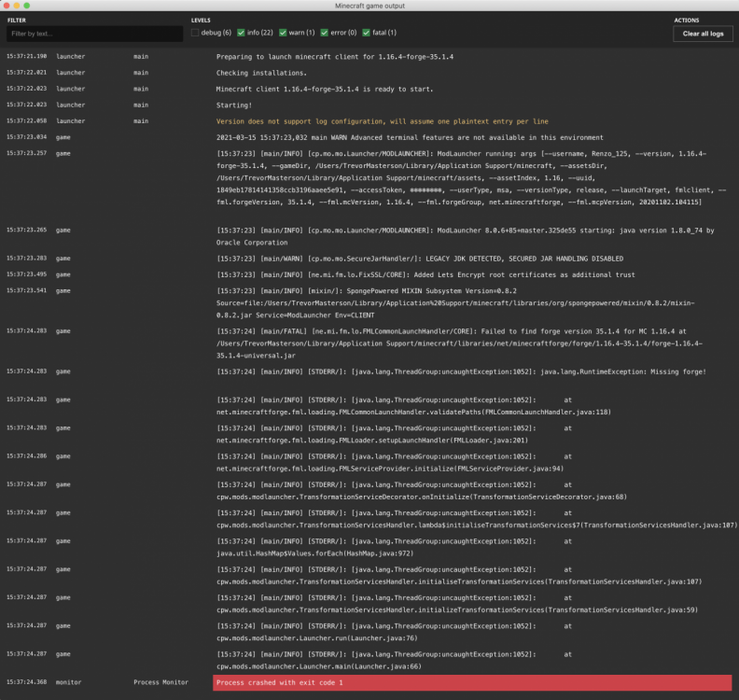Click the 'Process Monitor' thread label
This screenshot has height=700, width=739.
tap(160, 682)
